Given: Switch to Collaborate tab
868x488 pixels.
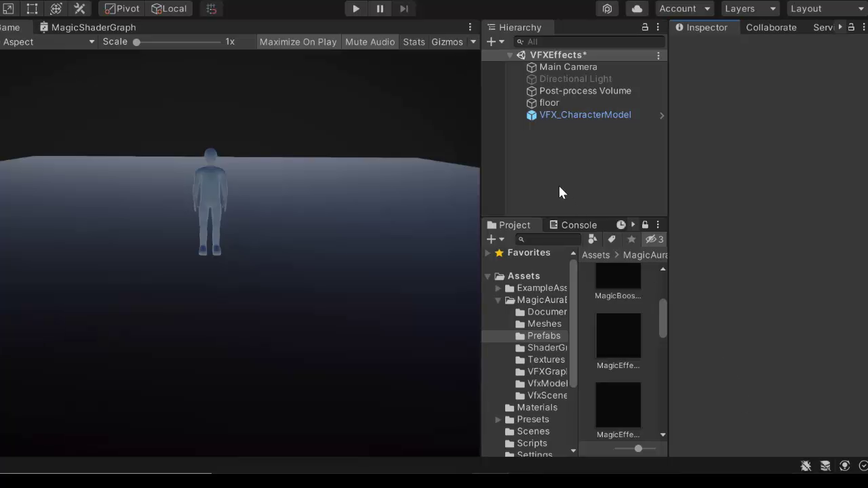Looking at the screenshot, I should point(771,27).
